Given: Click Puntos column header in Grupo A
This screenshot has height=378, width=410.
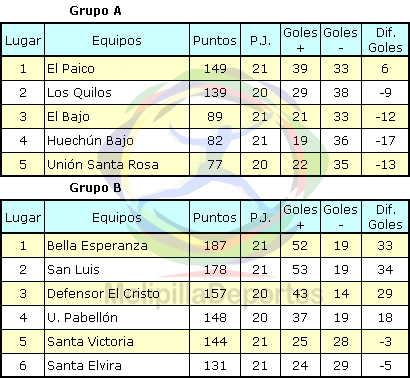Looking at the screenshot, I should point(215,40).
